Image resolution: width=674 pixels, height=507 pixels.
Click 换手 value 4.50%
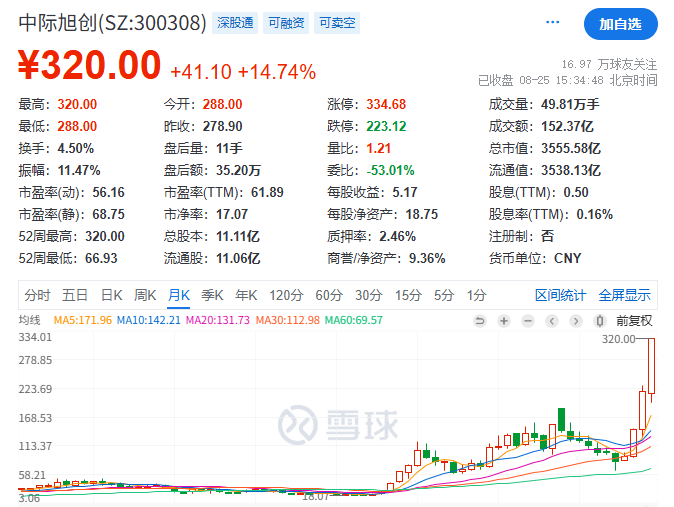click(76, 149)
